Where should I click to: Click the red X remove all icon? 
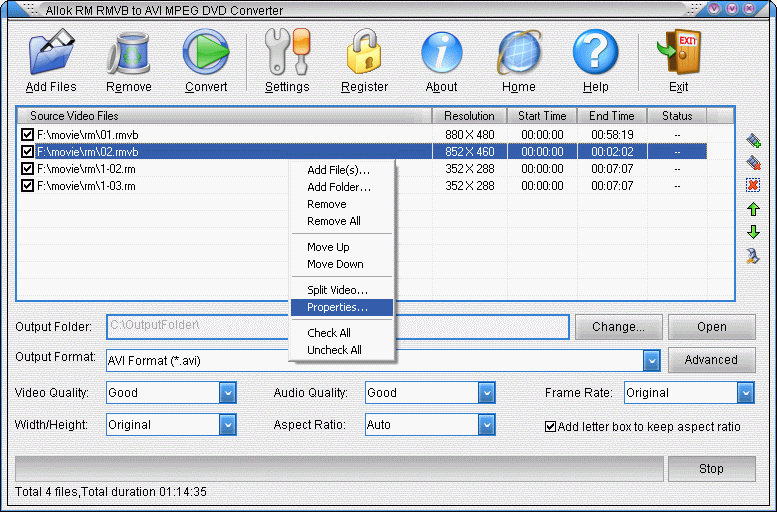tap(753, 185)
